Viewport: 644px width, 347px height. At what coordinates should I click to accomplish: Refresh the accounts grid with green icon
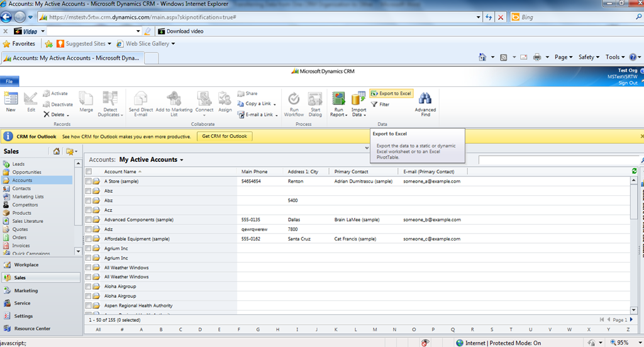point(634,171)
